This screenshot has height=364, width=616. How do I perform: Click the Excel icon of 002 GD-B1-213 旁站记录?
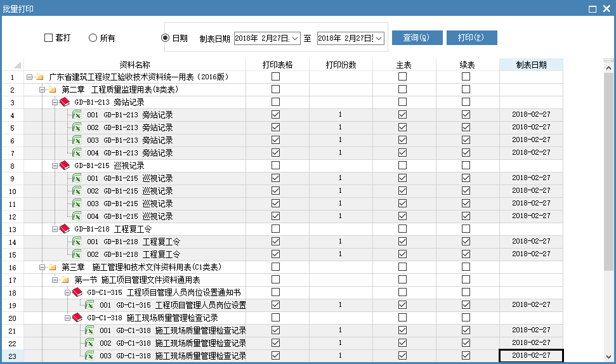(x=77, y=127)
